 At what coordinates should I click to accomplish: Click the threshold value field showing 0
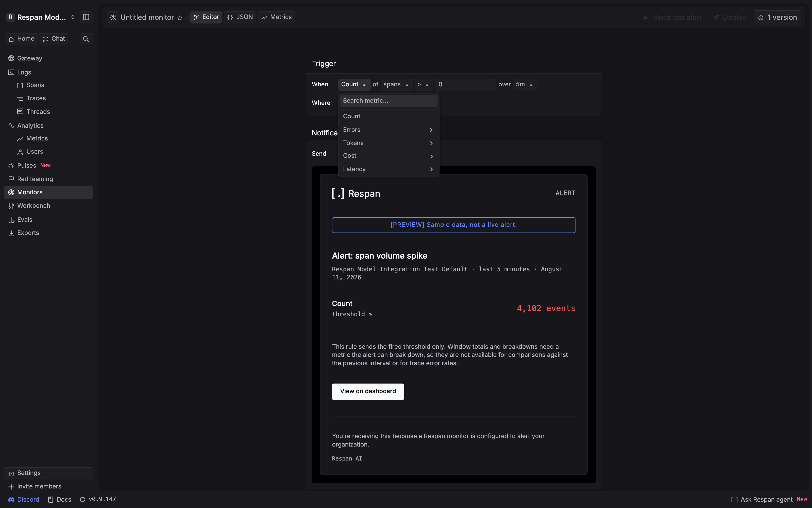click(x=465, y=84)
